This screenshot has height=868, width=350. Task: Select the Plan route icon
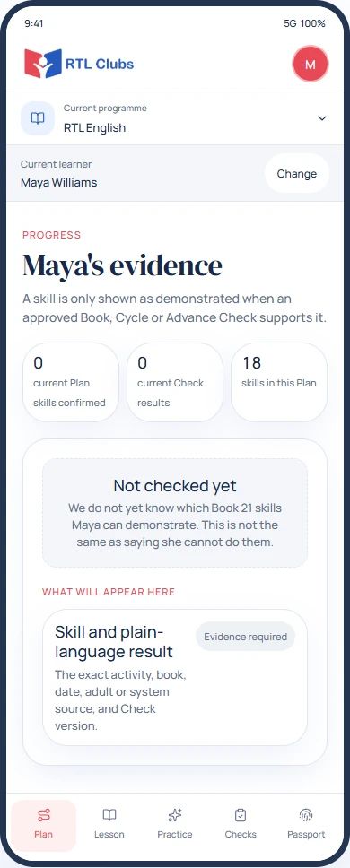(x=44, y=815)
